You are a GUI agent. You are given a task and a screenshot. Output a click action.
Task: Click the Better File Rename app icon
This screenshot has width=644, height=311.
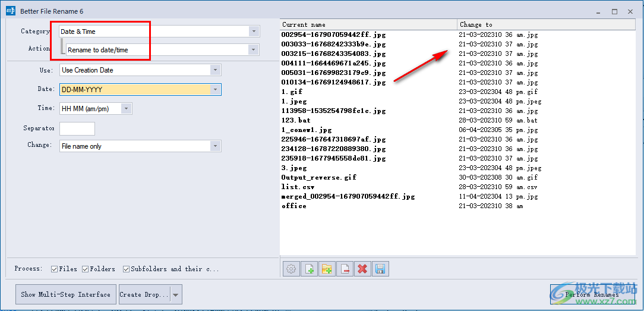11,11
